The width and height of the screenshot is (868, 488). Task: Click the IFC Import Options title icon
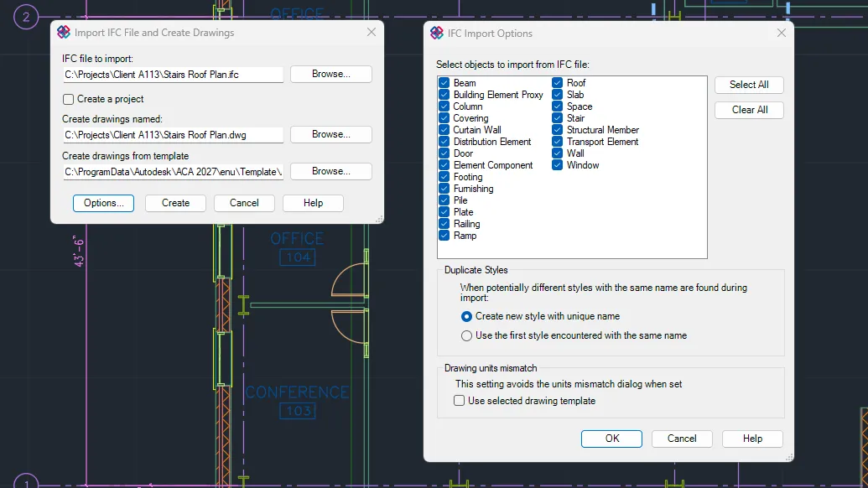click(x=437, y=34)
